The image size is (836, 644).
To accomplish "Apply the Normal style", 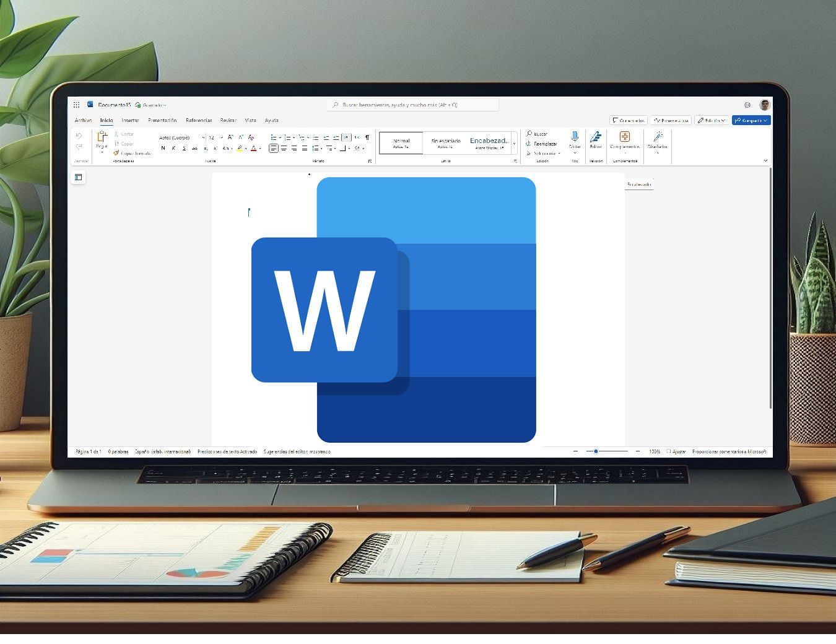I will (401, 143).
